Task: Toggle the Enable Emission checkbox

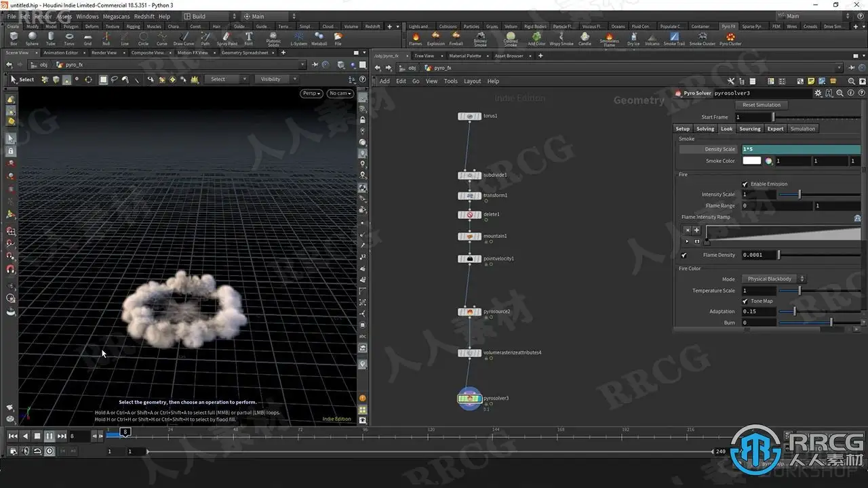Action: 745,184
